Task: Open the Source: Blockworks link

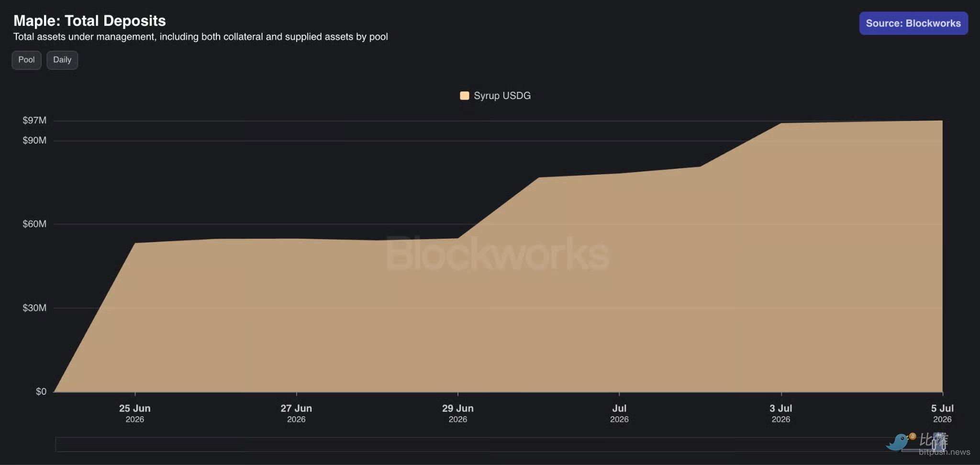Action: tap(913, 23)
